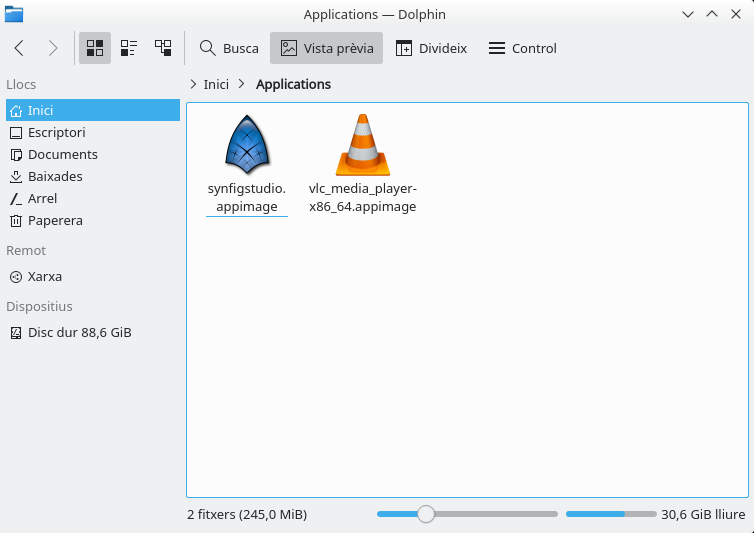Expand the chevron before Applications breadcrumb

pos(241,84)
